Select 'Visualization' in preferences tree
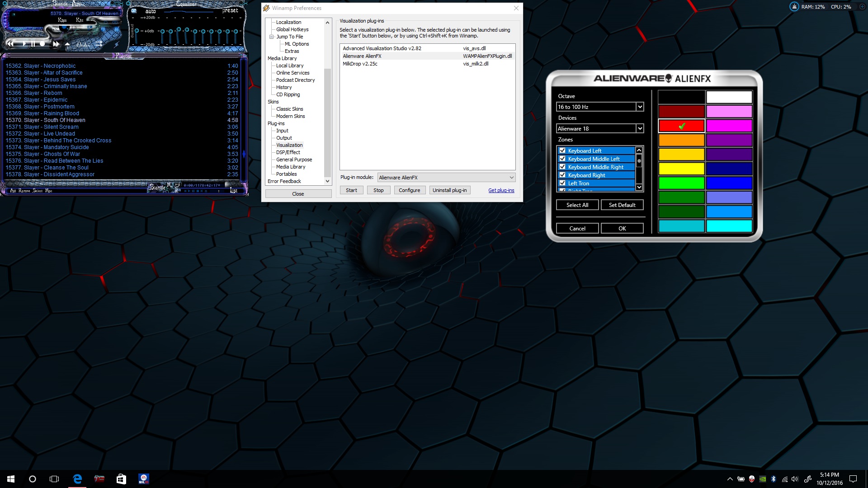 (289, 145)
